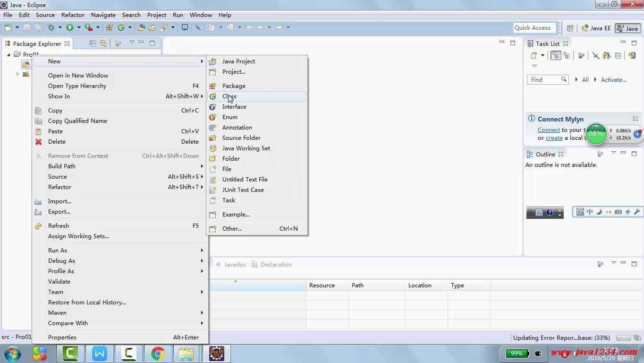Click the Open Console monitor toolbar icon
The image size is (644, 363).
185,27
